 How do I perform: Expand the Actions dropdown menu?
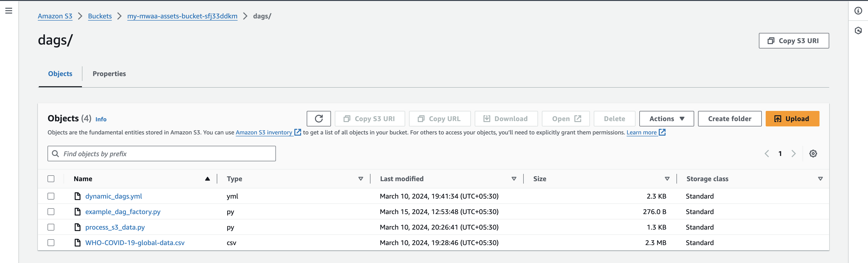666,118
